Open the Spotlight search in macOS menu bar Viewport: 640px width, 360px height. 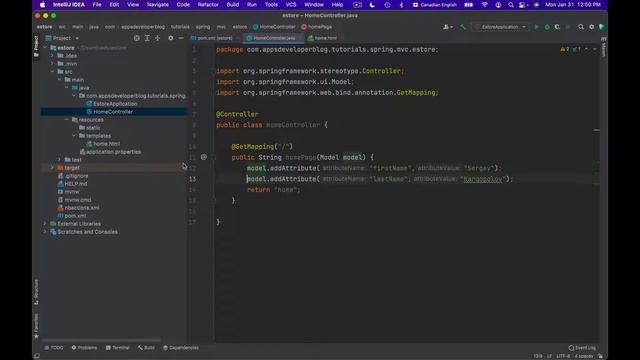[x=511, y=5]
